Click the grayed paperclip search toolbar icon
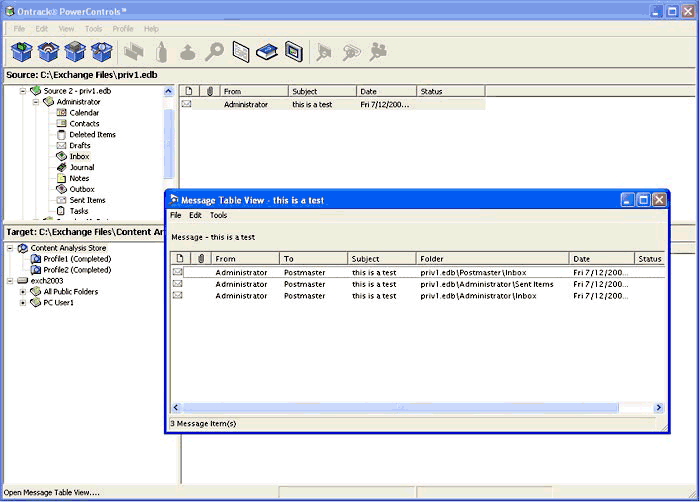 (x=351, y=52)
